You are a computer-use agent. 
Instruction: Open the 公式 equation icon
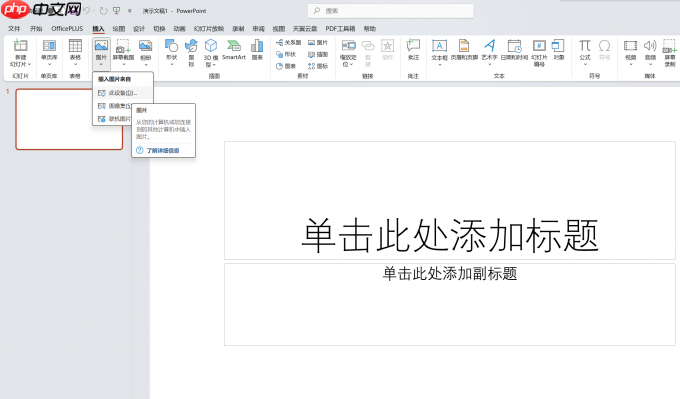click(585, 46)
